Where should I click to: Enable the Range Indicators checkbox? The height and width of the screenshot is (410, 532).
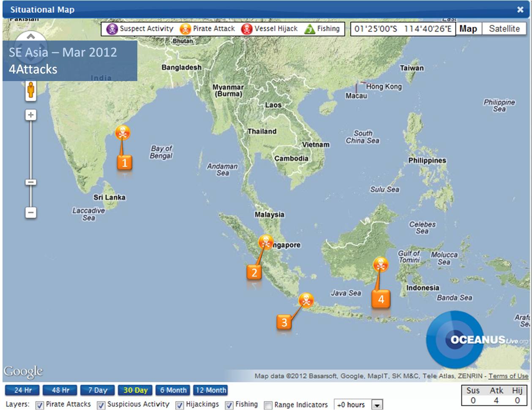pos(268,405)
